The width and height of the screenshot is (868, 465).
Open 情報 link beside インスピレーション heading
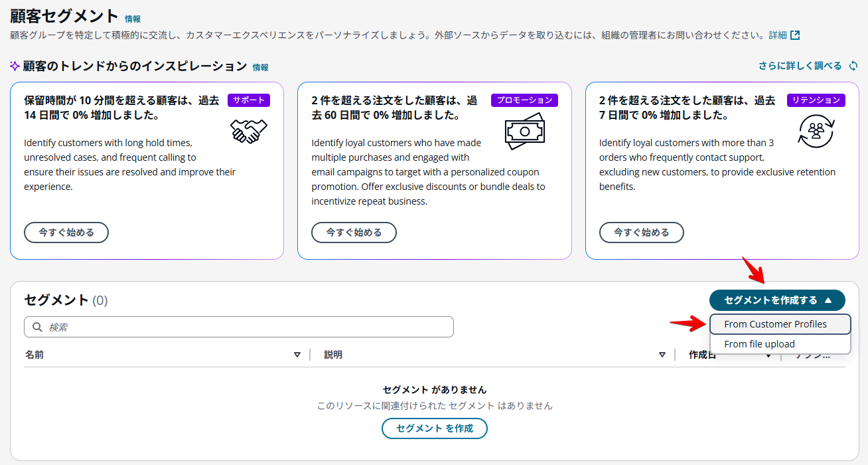(260, 68)
